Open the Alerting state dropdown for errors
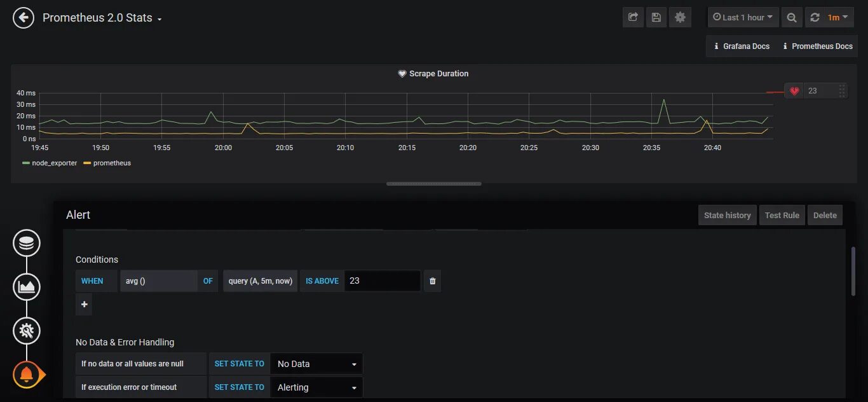Viewport: 868px width, 402px height. [x=316, y=387]
